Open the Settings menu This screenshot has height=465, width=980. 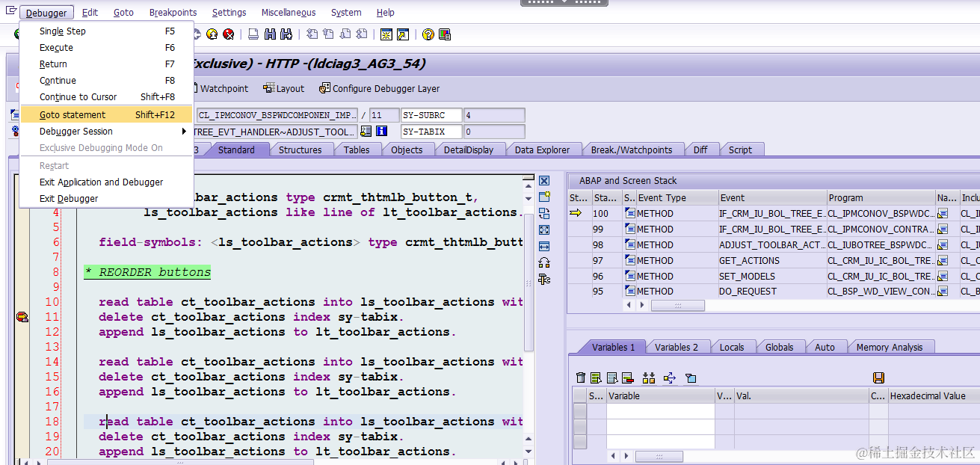click(229, 13)
